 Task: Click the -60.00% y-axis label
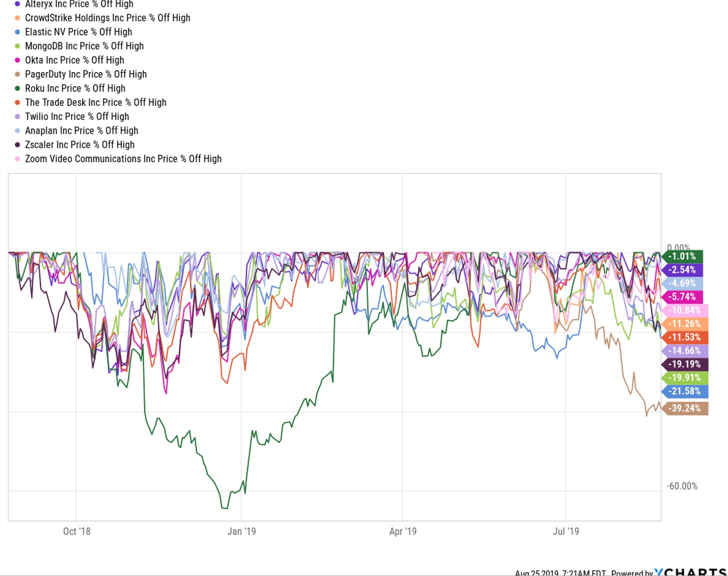(x=682, y=486)
